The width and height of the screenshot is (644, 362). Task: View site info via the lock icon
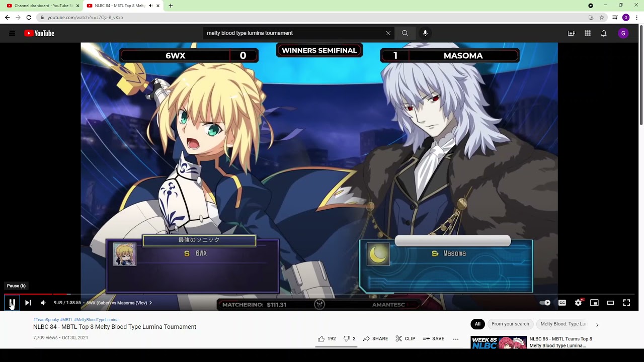point(42,18)
